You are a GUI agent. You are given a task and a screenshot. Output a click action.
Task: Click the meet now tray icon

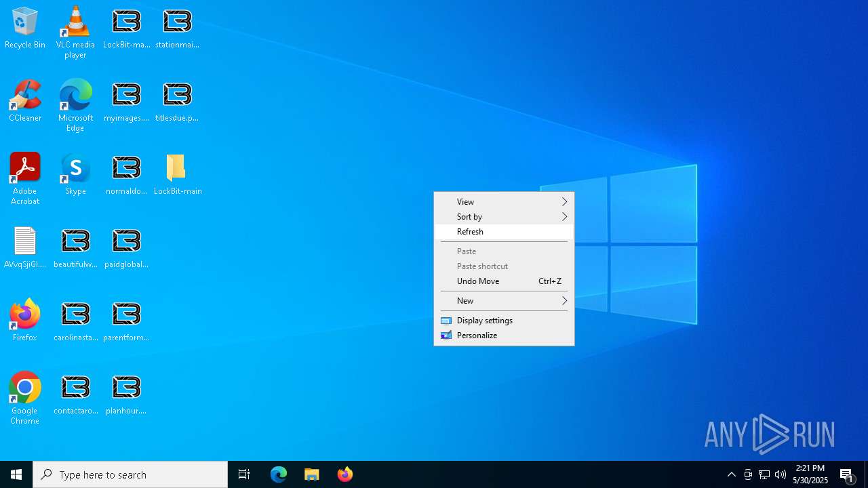point(748,474)
